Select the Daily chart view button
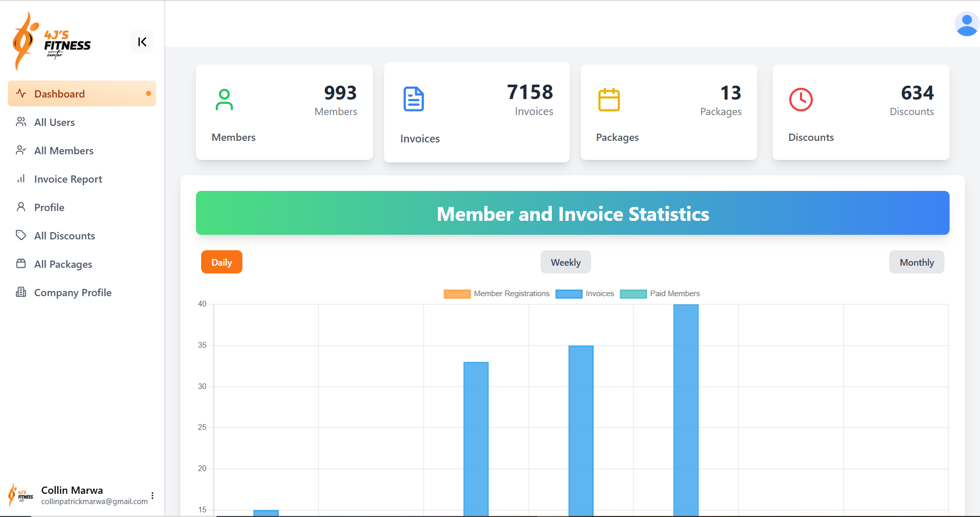 [221, 262]
